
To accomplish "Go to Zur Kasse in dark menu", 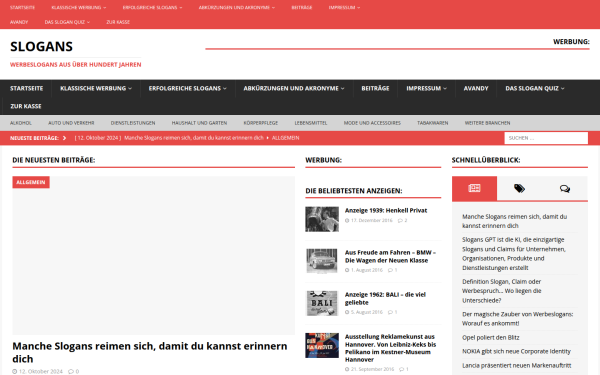I will 26,106.
